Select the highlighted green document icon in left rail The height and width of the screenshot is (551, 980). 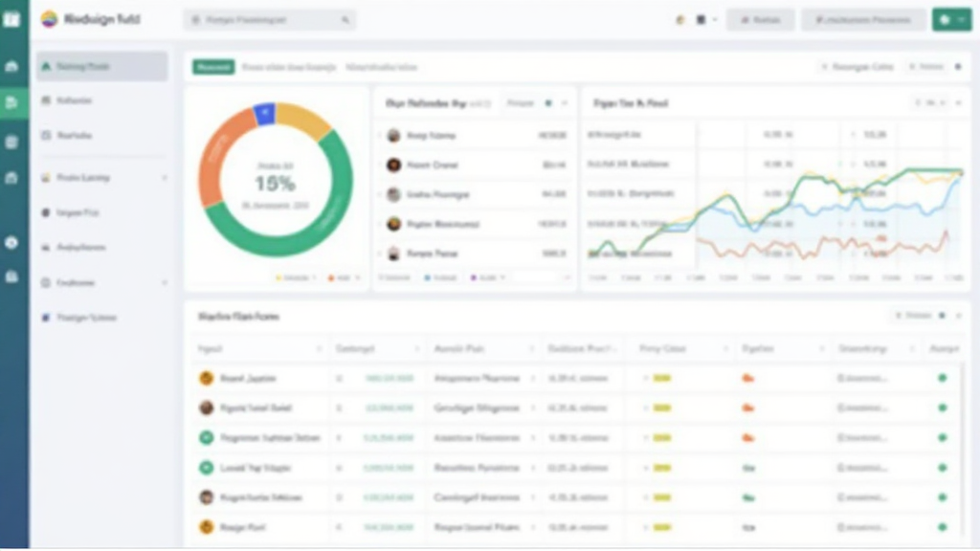coord(11,102)
